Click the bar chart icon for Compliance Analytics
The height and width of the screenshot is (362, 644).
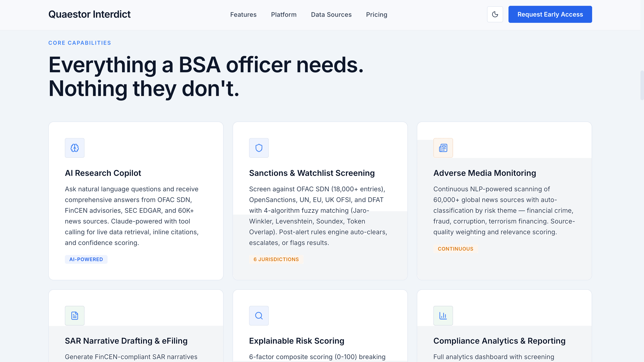[x=443, y=315]
